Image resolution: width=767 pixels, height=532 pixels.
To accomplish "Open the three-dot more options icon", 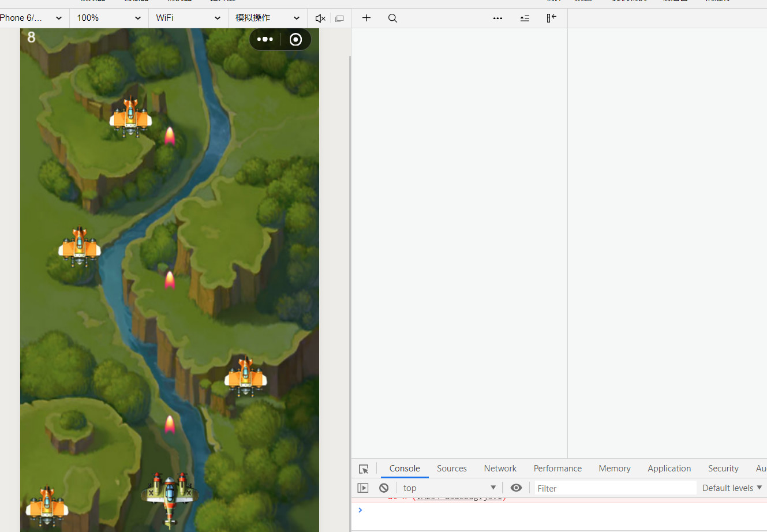I will pos(497,18).
